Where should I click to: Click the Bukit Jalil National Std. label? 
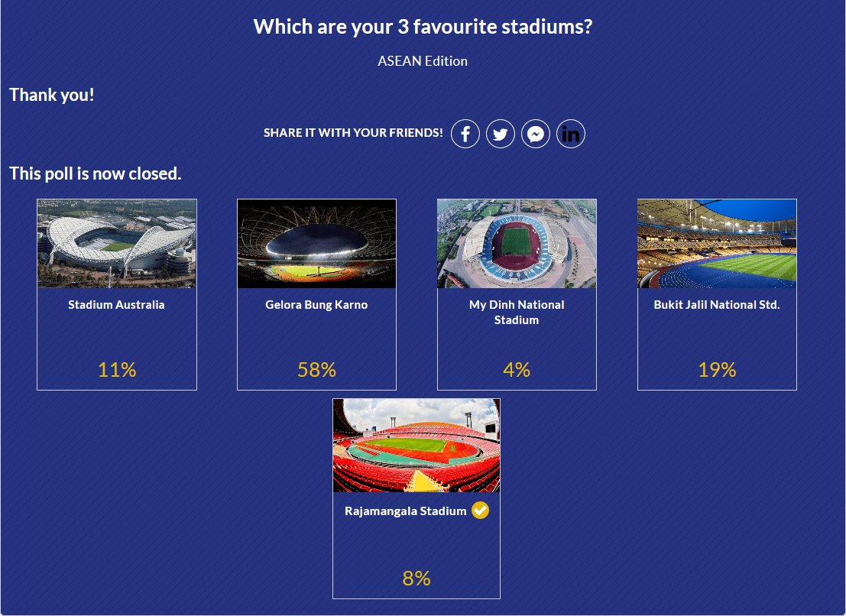tap(717, 305)
